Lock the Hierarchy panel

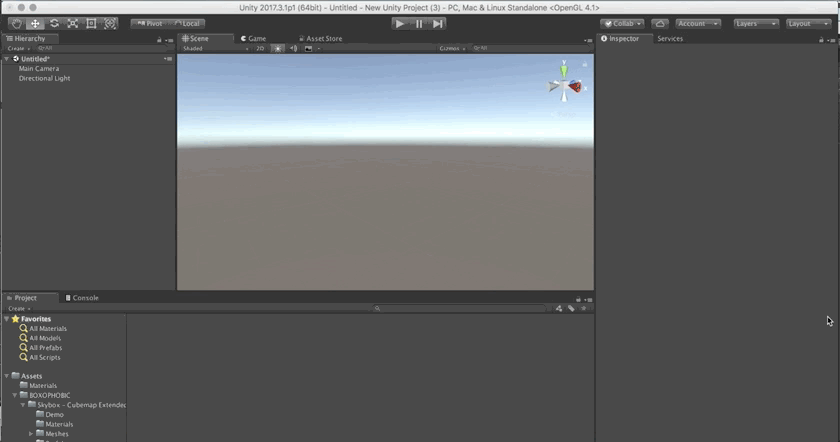(x=159, y=40)
